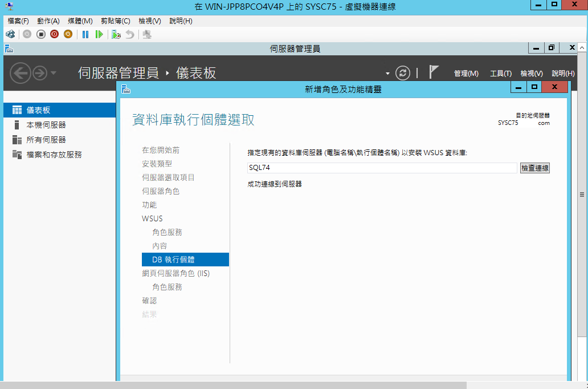Click the SYSC75 destination server name
This screenshot has width=588, height=389.
click(508, 123)
